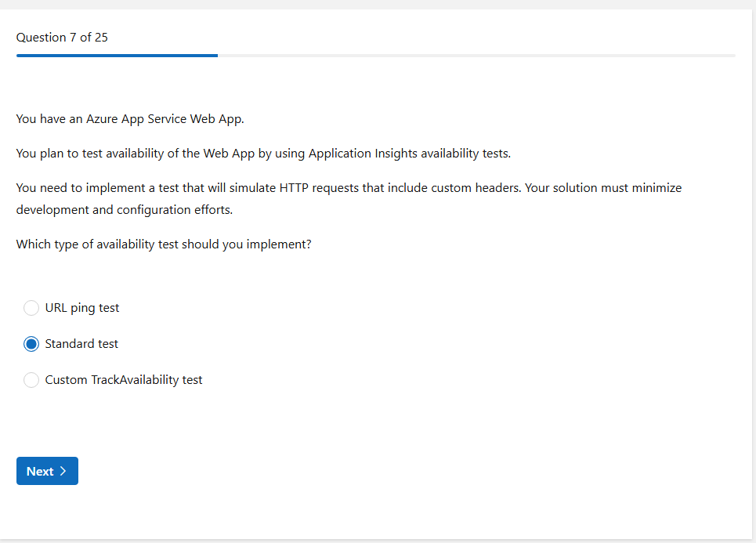Select the URL ping test radio button
The image size is (756, 543).
tap(31, 308)
